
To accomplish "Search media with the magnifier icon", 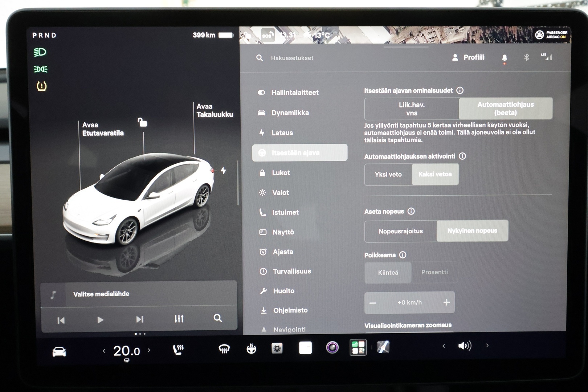I will [218, 318].
